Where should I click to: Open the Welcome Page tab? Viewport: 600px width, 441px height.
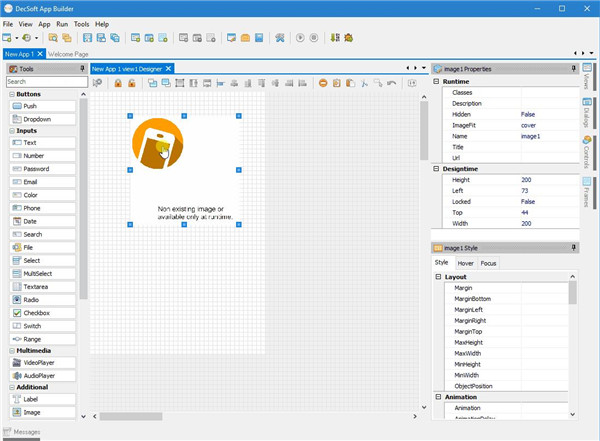point(69,54)
